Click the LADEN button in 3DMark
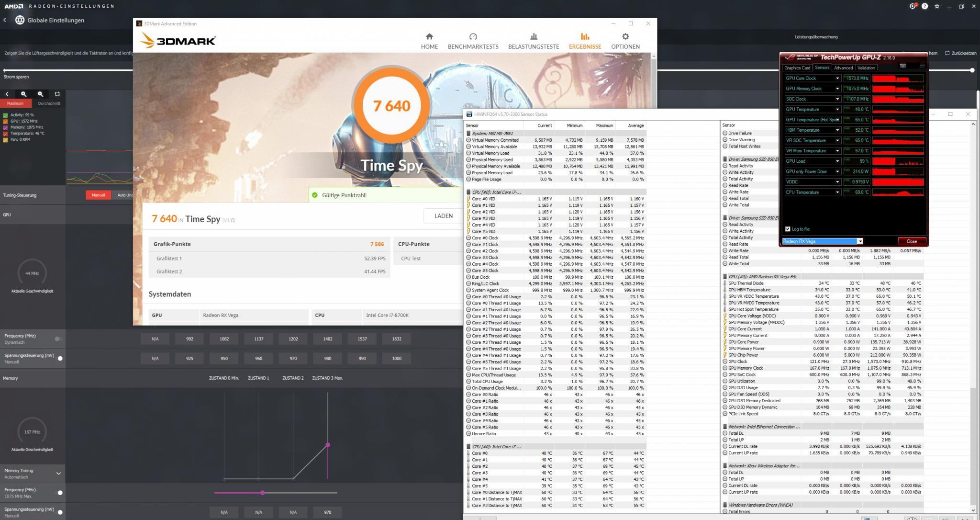The image size is (980, 520). click(x=443, y=216)
